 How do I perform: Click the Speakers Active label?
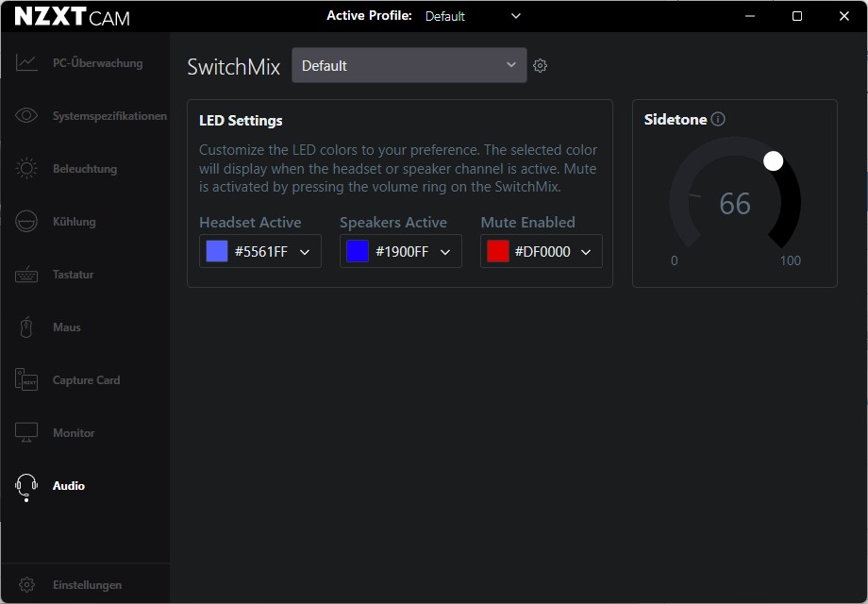pyautogui.click(x=393, y=222)
